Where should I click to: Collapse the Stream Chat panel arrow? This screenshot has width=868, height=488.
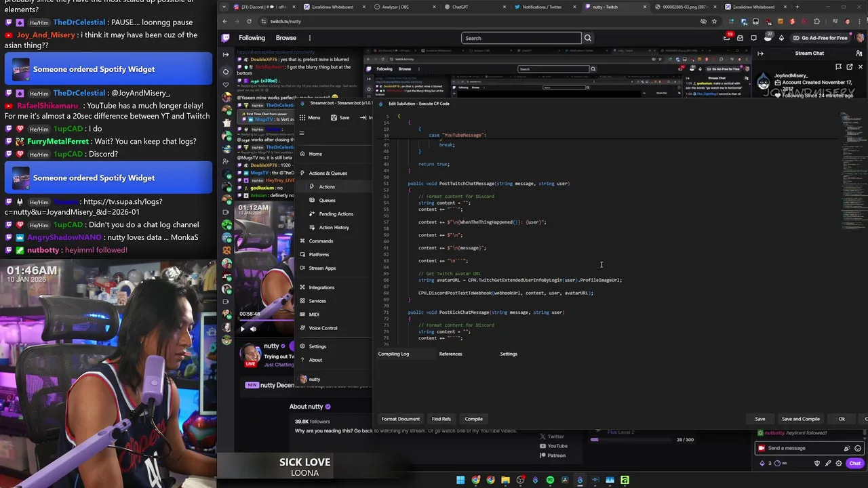click(760, 53)
